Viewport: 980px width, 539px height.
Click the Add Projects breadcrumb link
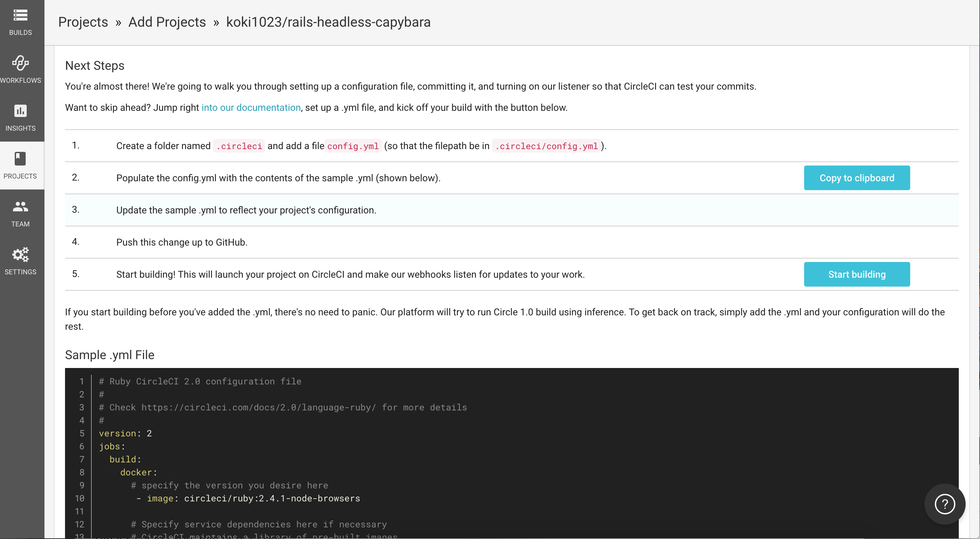pos(167,22)
